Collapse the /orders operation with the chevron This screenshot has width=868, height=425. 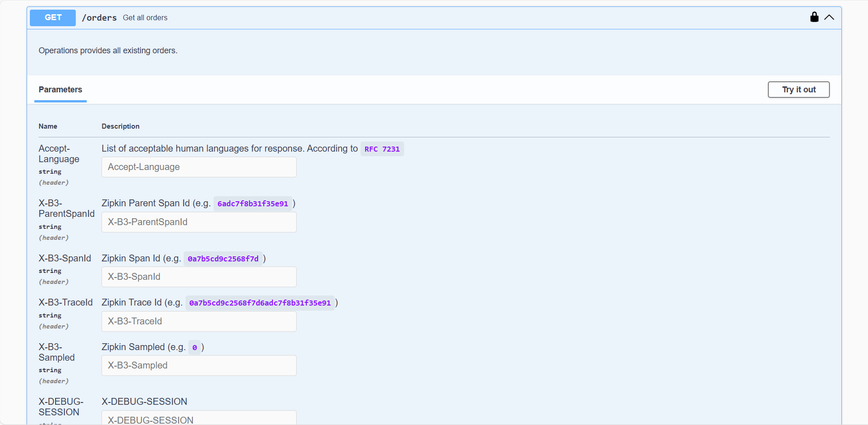click(829, 17)
